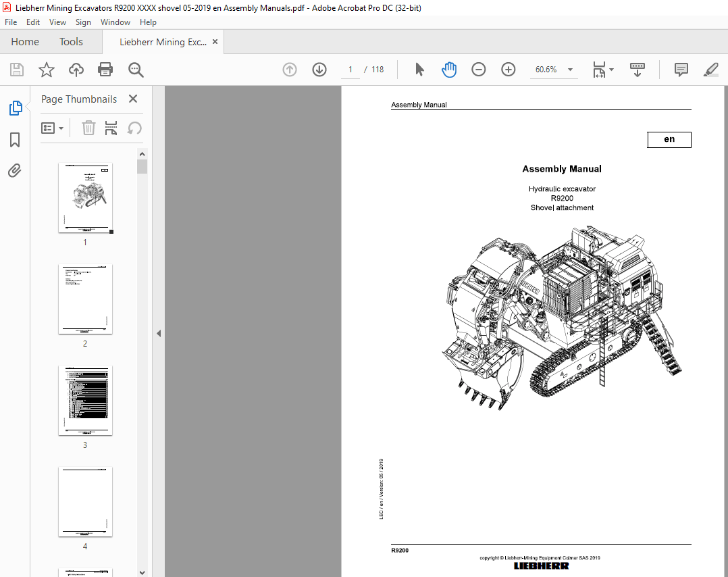Open the Bookmarks sidebar icon

tap(15, 139)
